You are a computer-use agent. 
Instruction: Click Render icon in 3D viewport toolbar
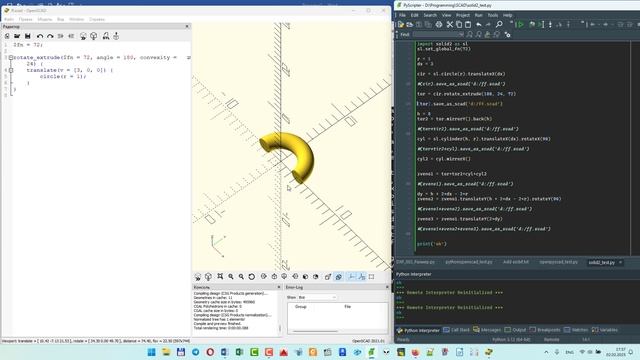[x=208, y=277]
